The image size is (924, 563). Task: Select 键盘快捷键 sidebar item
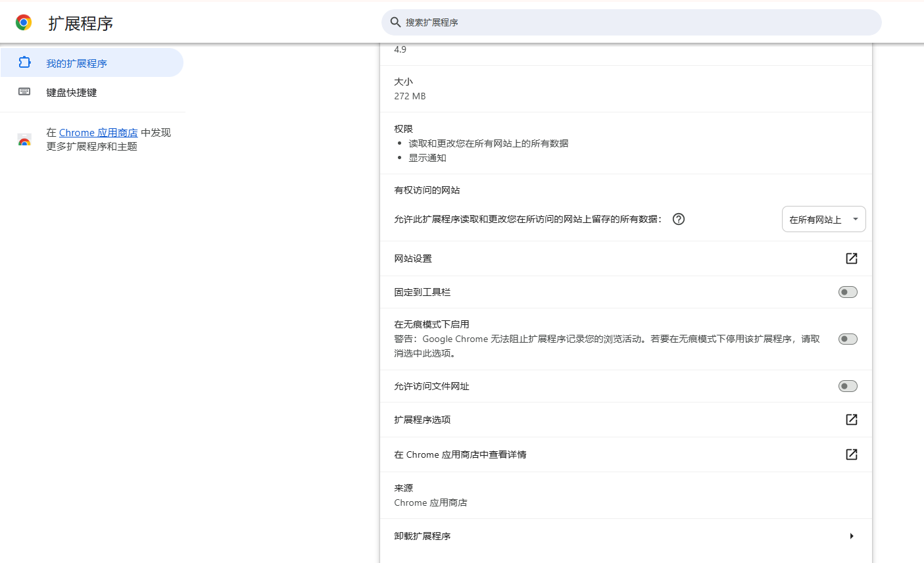[x=91, y=92]
